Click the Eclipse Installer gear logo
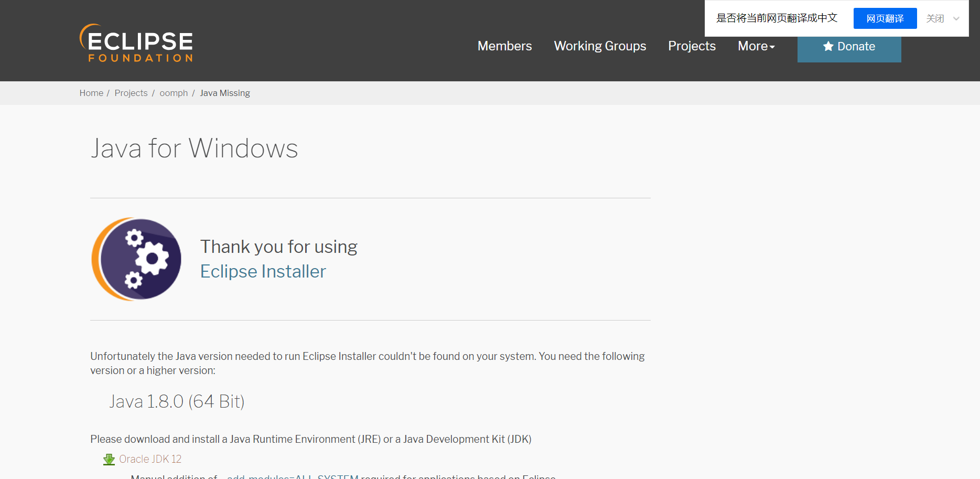The image size is (980, 479). click(x=136, y=259)
